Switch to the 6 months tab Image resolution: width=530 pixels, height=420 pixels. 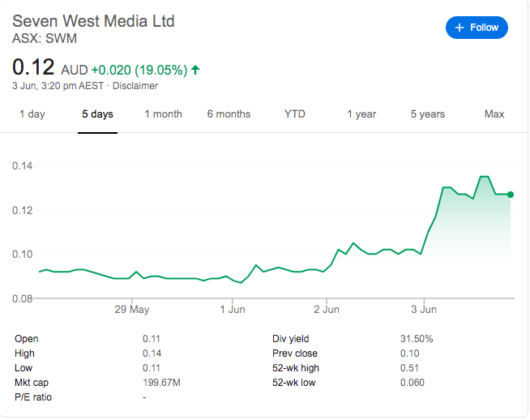(x=229, y=114)
